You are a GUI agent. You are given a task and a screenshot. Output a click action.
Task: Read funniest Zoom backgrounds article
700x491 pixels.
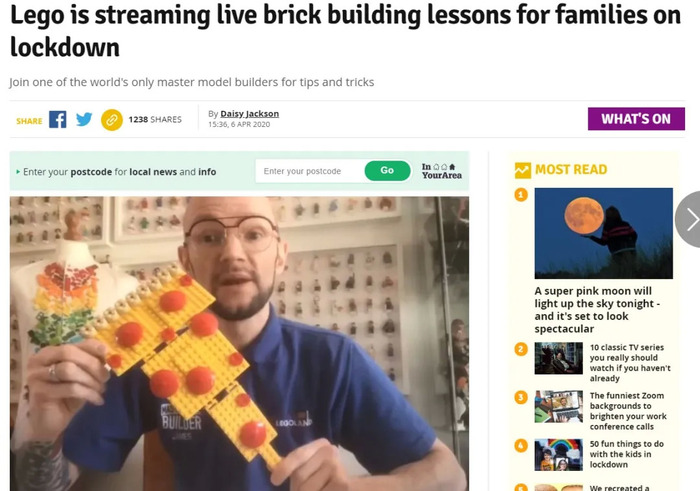[x=628, y=411]
